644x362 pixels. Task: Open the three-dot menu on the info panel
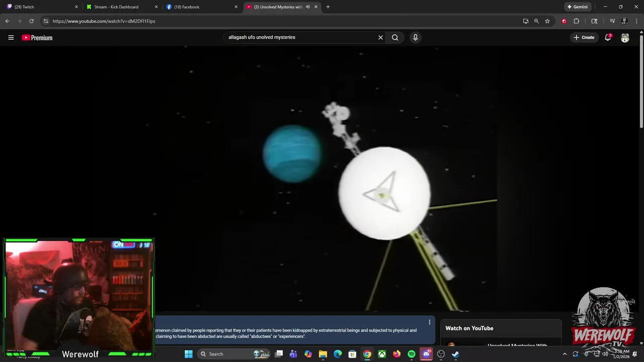pos(429,322)
